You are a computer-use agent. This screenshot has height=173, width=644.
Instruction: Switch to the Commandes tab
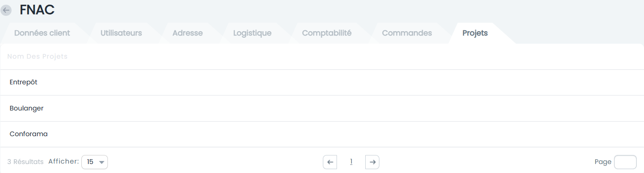coord(407,33)
